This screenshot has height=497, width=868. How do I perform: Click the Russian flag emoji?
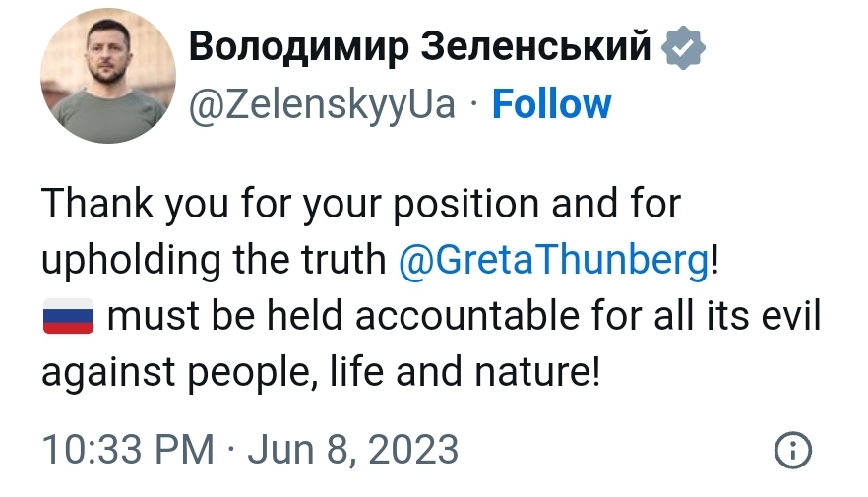click(67, 318)
